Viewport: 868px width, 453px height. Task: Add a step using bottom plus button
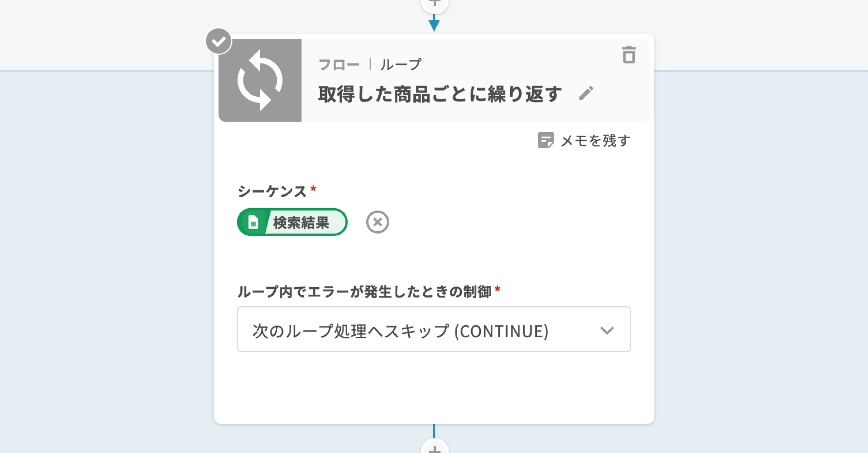[434, 448]
